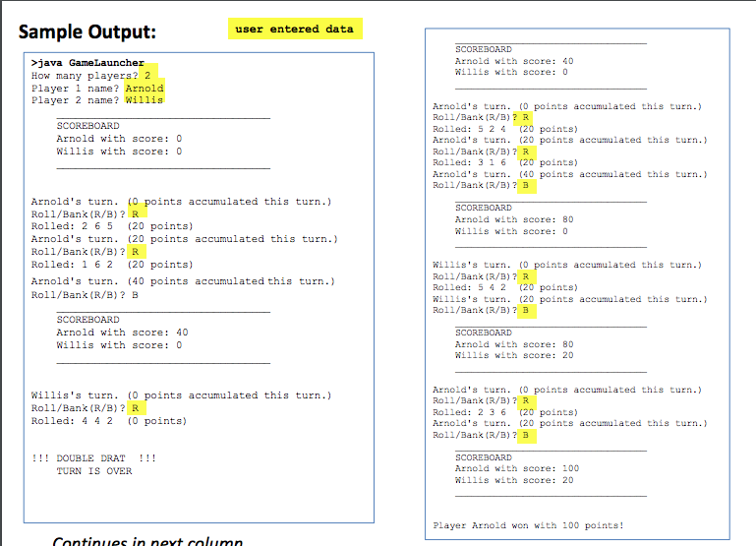This screenshot has width=756, height=546.
Task: Click the italic "Continues in next column" note
Action: (147, 540)
